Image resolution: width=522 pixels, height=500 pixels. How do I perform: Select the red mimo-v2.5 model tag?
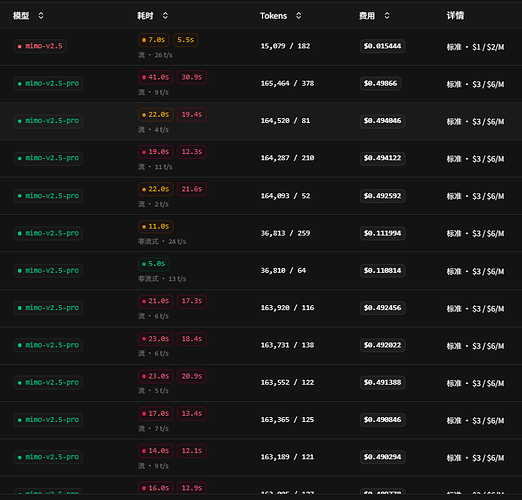click(x=40, y=46)
